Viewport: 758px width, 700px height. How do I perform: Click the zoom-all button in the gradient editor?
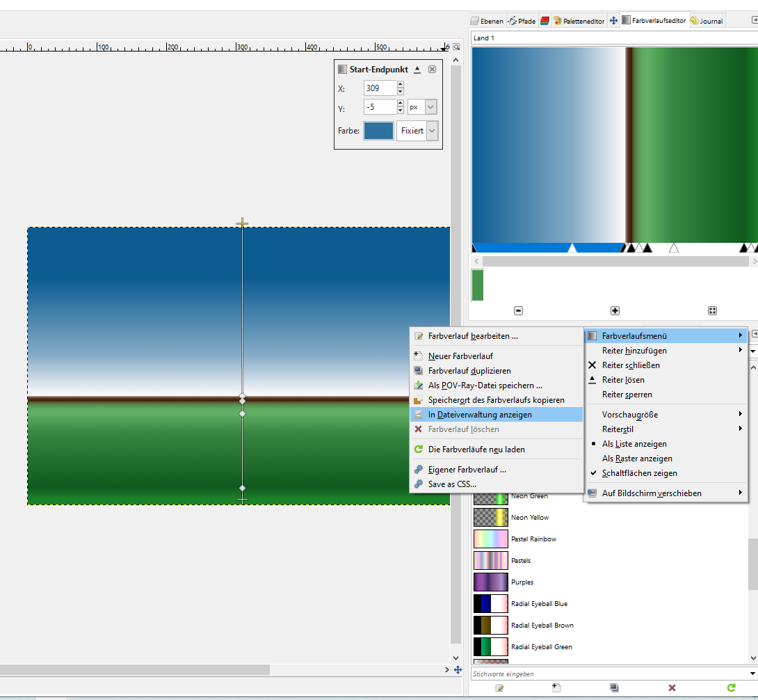[x=712, y=311]
